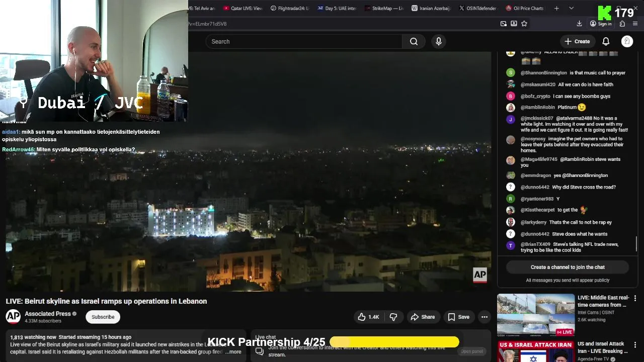Image resolution: width=644 pixels, height=362 pixels.
Task: Click the live chat scrollbar thumb
Action: click(x=636, y=244)
